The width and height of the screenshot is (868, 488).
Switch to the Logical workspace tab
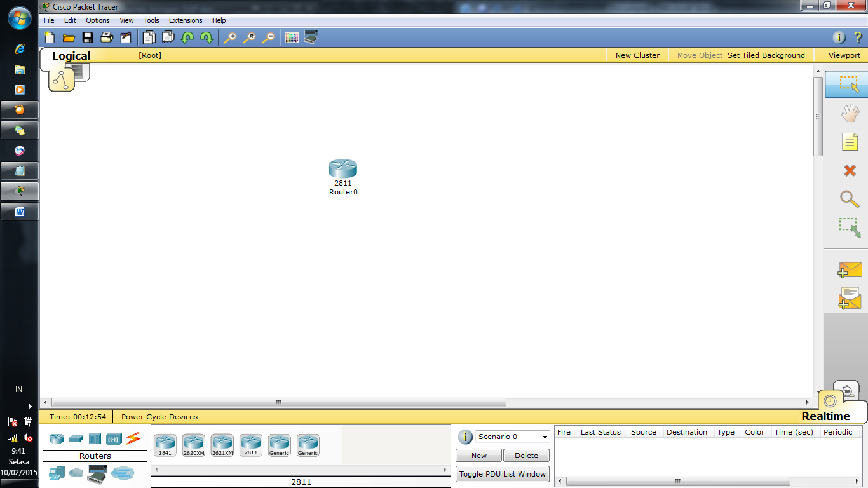71,56
